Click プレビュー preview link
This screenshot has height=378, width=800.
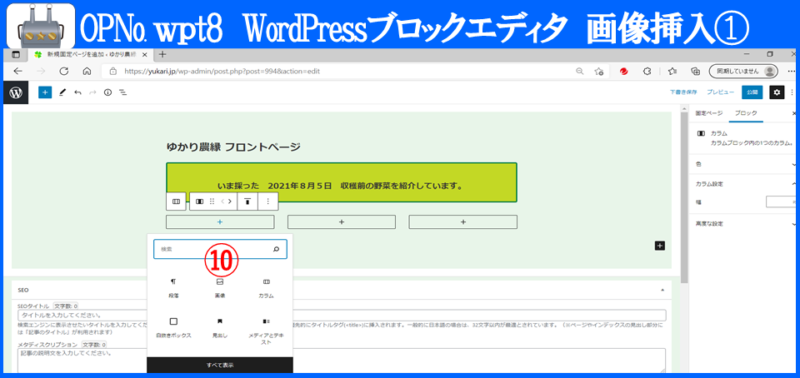[720, 92]
